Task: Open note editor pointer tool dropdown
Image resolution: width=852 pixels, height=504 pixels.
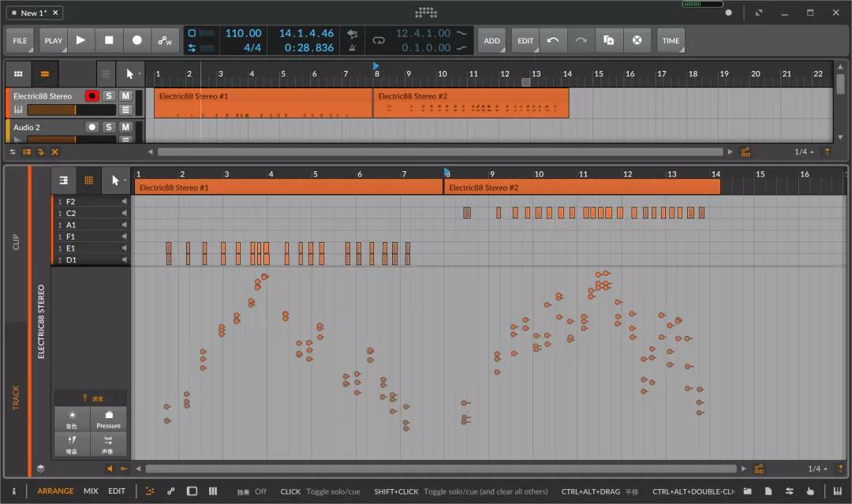Action: pyautogui.click(x=116, y=181)
